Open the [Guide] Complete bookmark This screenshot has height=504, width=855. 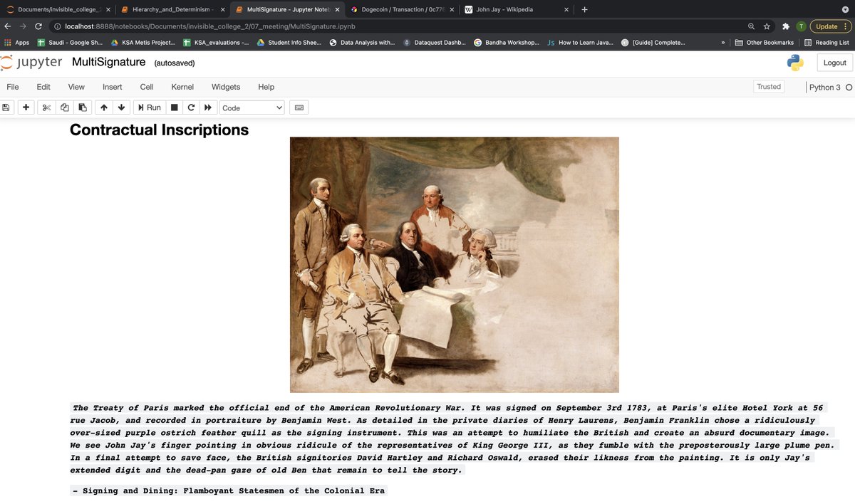point(653,43)
